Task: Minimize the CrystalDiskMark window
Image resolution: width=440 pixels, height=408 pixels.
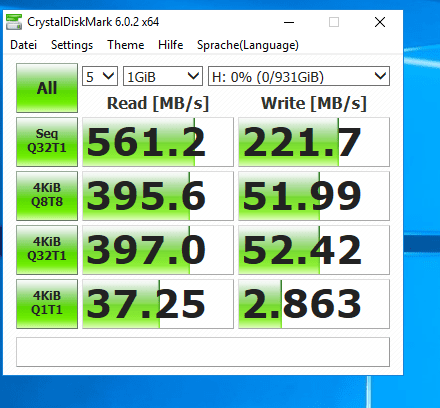Action: click(289, 22)
